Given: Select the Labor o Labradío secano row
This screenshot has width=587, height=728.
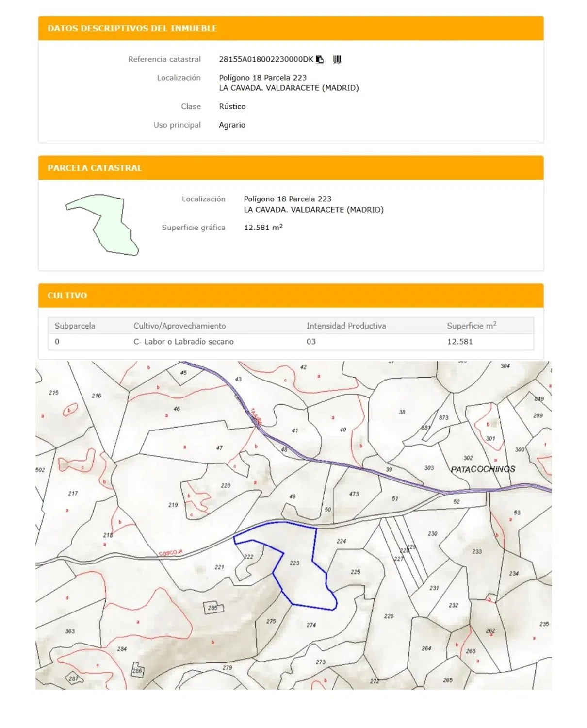Looking at the screenshot, I should 183,342.
